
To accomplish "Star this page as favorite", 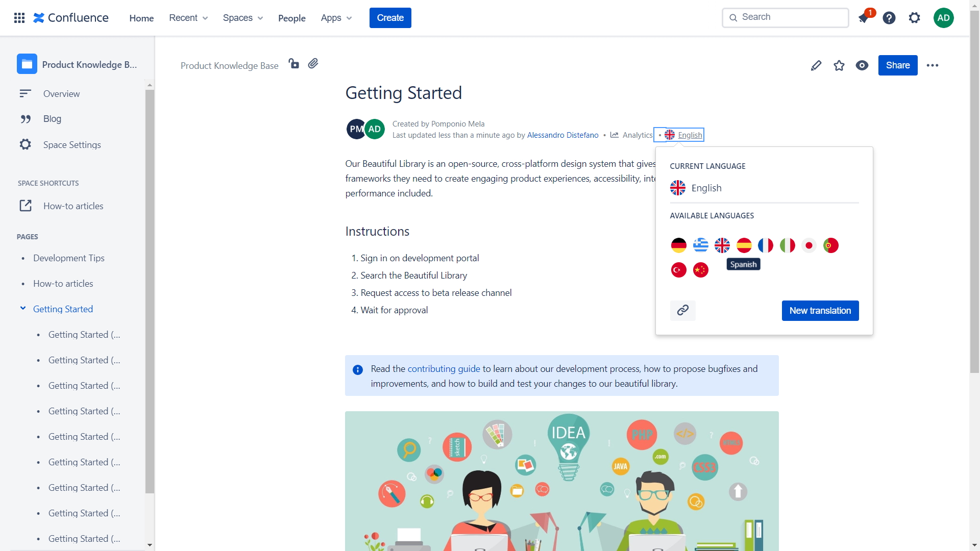I will [x=839, y=65].
